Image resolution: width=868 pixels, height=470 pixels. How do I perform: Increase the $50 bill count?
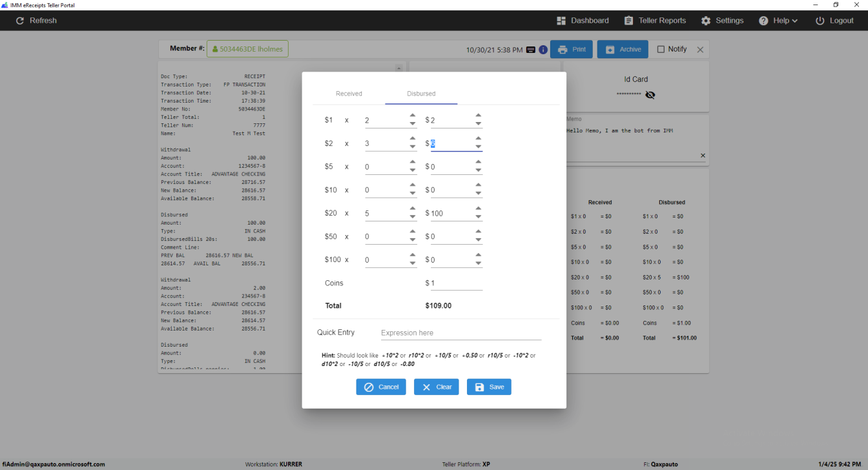[x=413, y=232]
